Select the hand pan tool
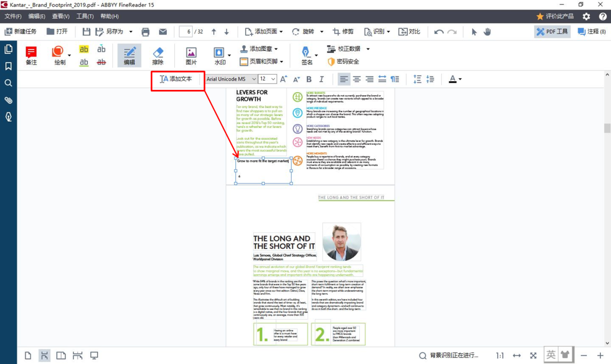This screenshot has height=364, width=611. click(487, 32)
